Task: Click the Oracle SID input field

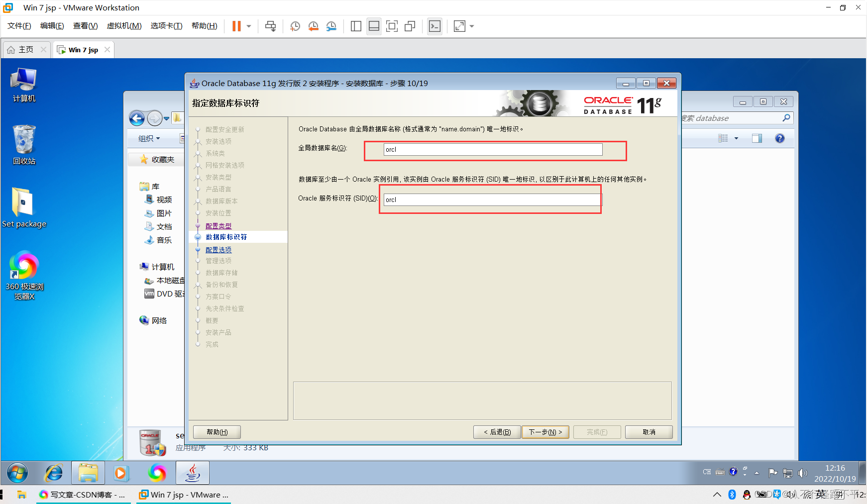Action: [x=493, y=200]
